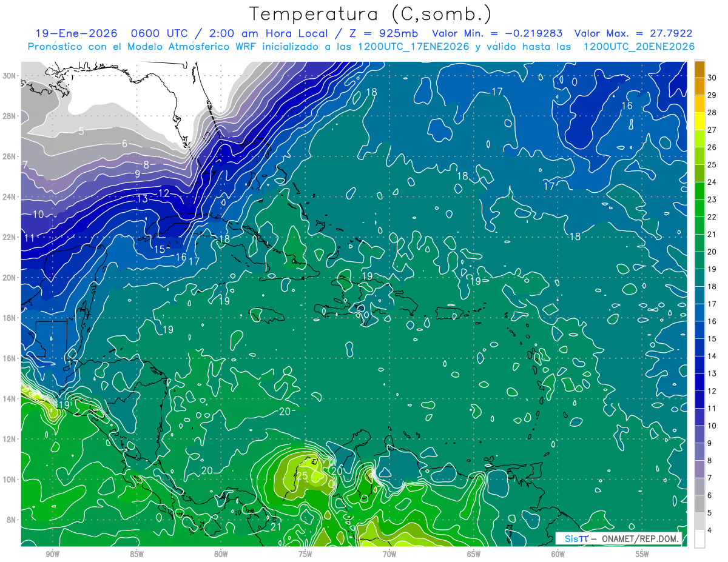Click the "22N" latitude axis label
The image size is (728, 562).
click(x=10, y=237)
